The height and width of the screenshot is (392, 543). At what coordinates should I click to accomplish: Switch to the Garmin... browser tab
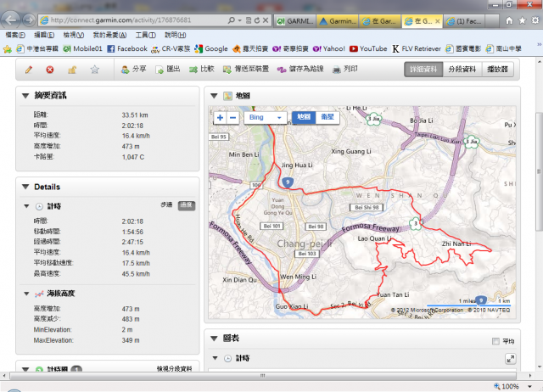pyautogui.click(x=338, y=21)
